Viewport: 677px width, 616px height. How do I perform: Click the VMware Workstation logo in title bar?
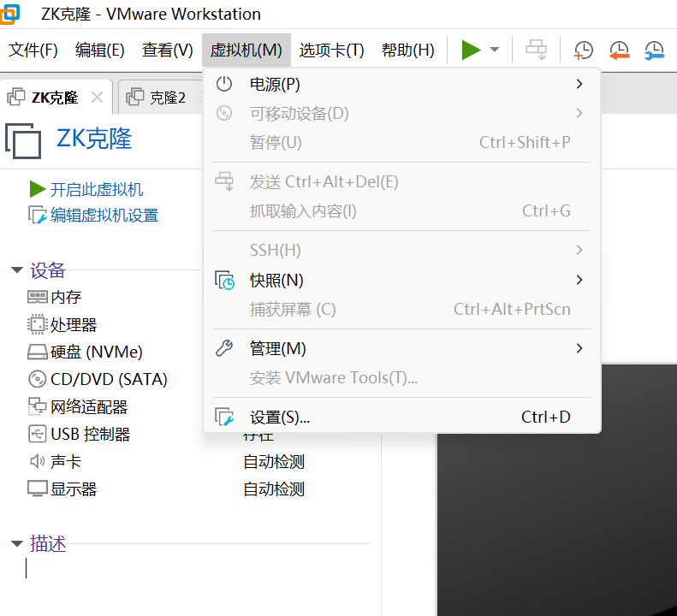tap(9, 14)
